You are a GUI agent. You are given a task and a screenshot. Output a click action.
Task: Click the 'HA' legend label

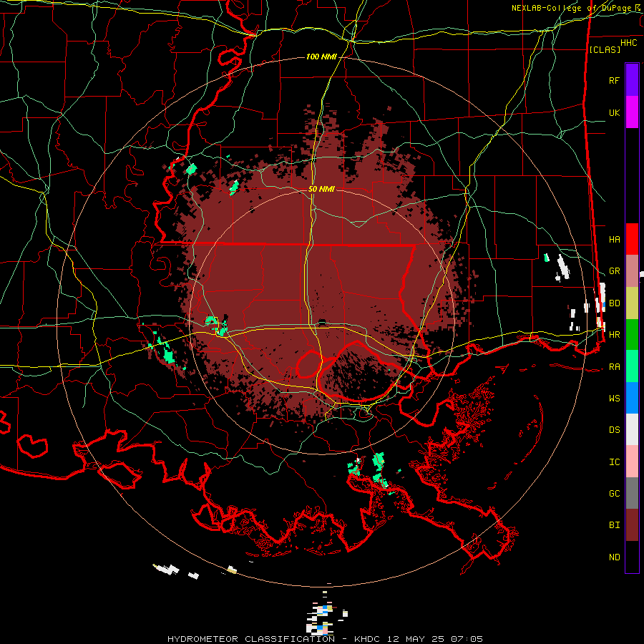click(x=614, y=240)
